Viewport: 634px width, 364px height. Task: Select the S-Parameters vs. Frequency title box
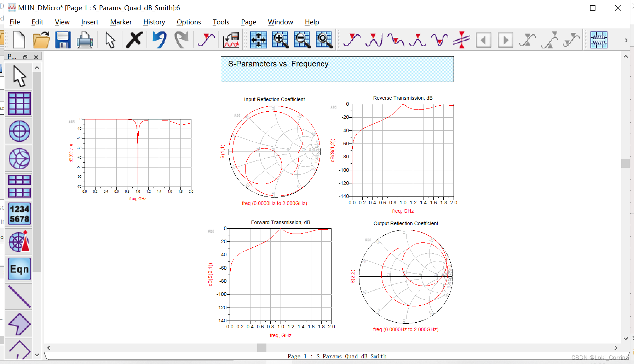point(337,69)
